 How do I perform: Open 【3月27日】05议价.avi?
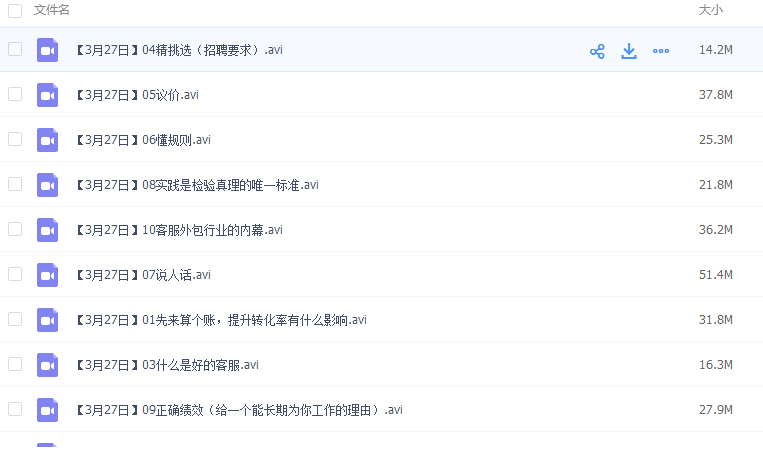tap(138, 95)
